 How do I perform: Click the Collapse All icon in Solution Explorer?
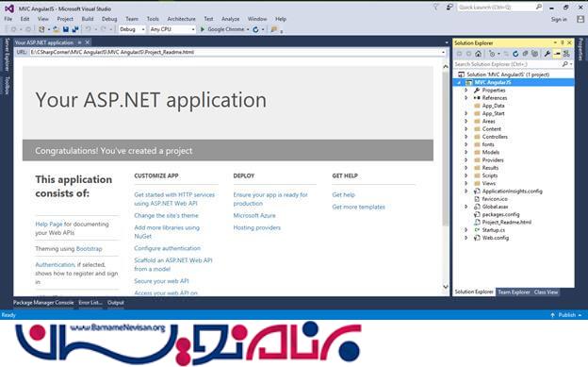[525, 54]
